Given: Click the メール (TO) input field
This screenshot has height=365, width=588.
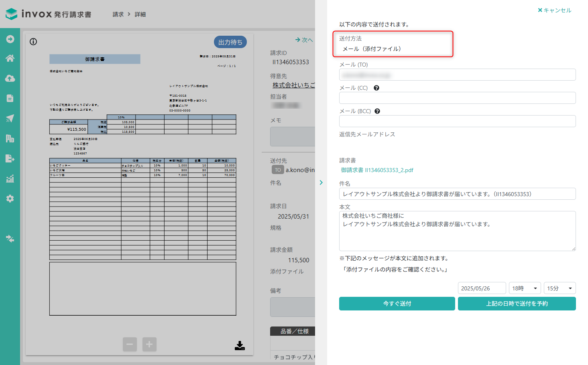Looking at the screenshot, I should [x=458, y=75].
